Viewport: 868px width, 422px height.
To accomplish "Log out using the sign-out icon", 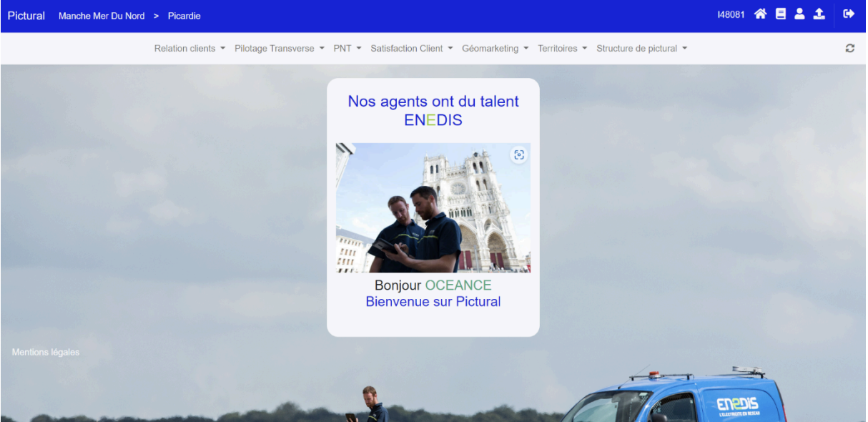I will point(849,14).
